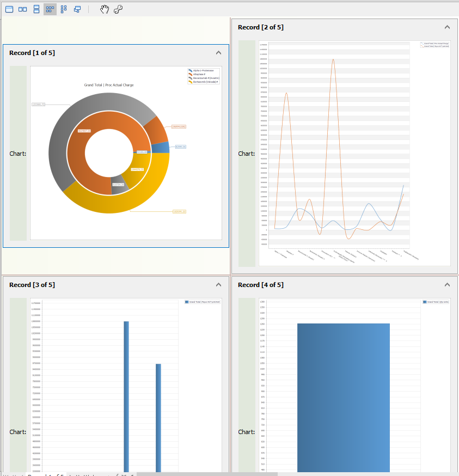Image resolution: width=459 pixels, height=476 pixels.
Task: Click the Record [1 of 5] card title
Action: pos(32,53)
